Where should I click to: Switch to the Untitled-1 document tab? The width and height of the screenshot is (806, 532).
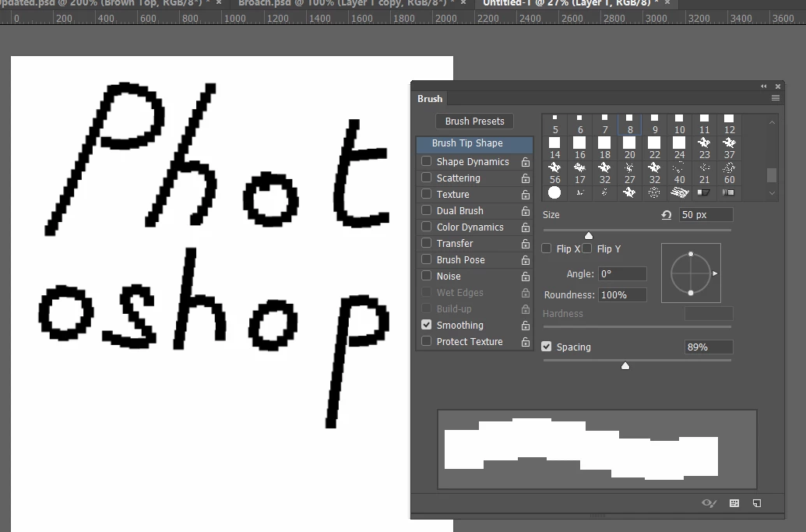coord(570,3)
